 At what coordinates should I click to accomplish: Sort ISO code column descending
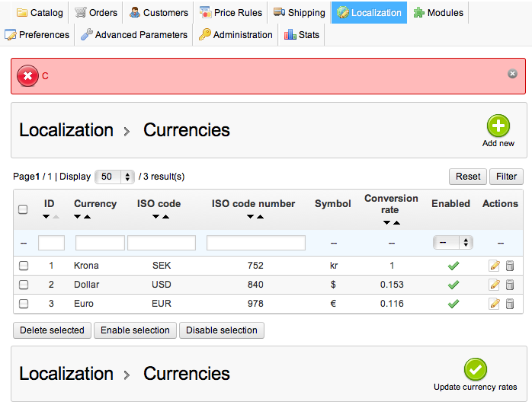[x=155, y=216]
